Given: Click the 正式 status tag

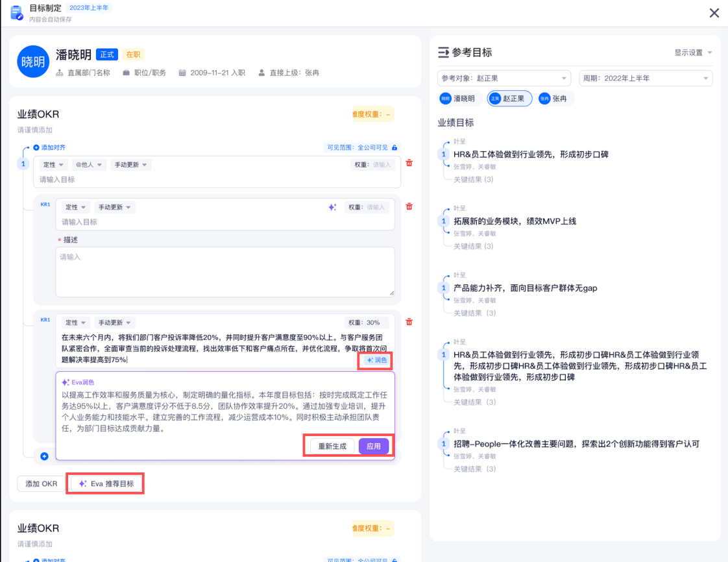Looking at the screenshot, I should [107, 55].
